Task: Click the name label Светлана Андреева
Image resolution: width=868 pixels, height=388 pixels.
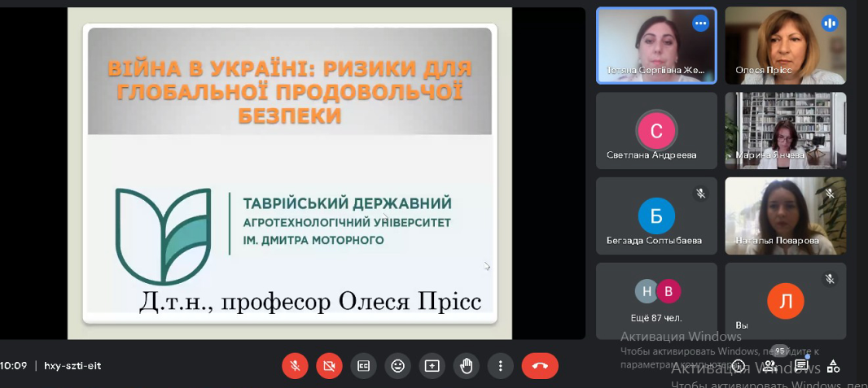Action: pos(651,155)
